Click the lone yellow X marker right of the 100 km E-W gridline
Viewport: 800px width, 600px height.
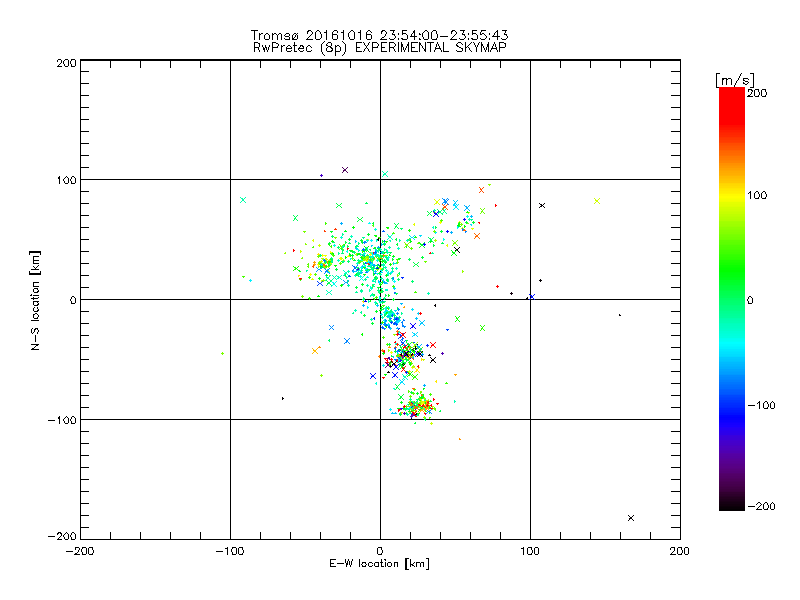coord(597,201)
